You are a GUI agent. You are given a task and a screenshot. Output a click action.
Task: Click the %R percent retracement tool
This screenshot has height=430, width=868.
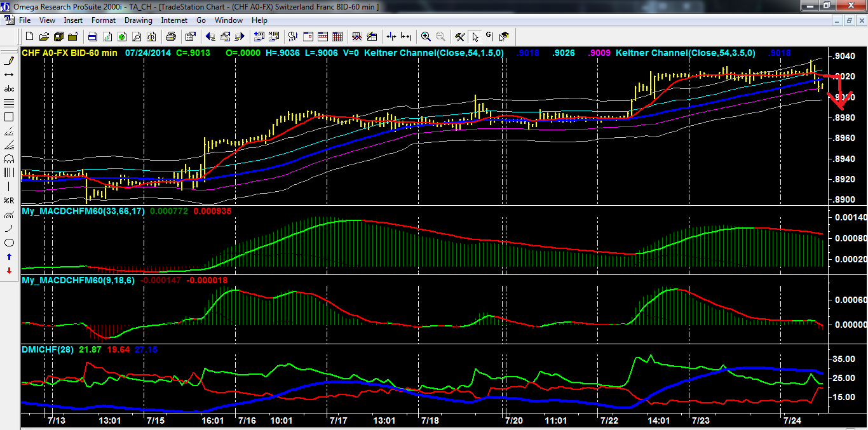tap(9, 201)
